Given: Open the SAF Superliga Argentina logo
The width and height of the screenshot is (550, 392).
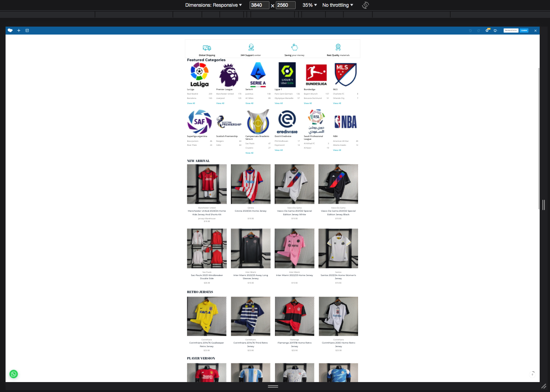Looking at the screenshot, I should (199, 122).
